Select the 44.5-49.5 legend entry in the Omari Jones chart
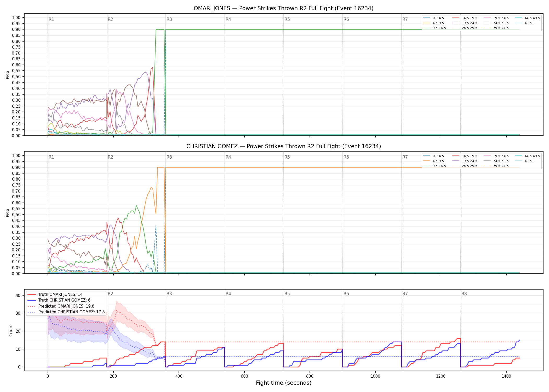This screenshot has width=549, height=392. click(x=528, y=18)
